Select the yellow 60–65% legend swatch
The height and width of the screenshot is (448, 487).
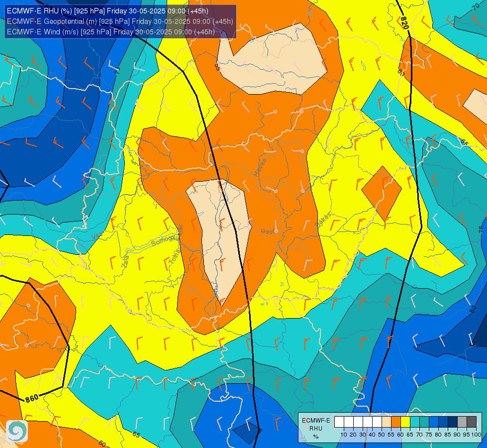[405, 422]
